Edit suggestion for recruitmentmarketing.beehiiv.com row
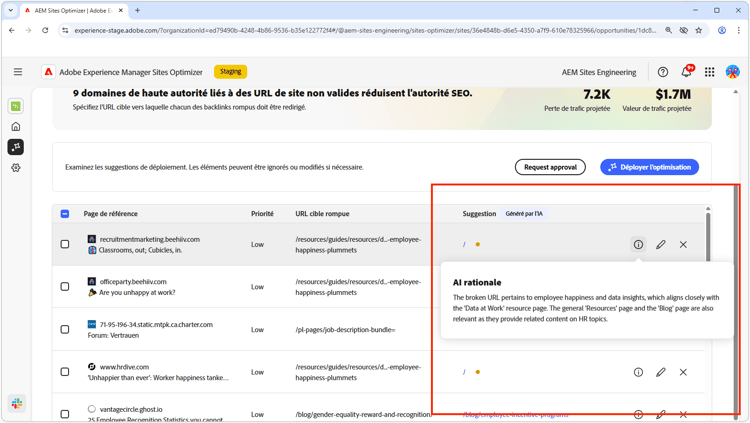750x423 pixels. pyautogui.click(x=661, y=245)
